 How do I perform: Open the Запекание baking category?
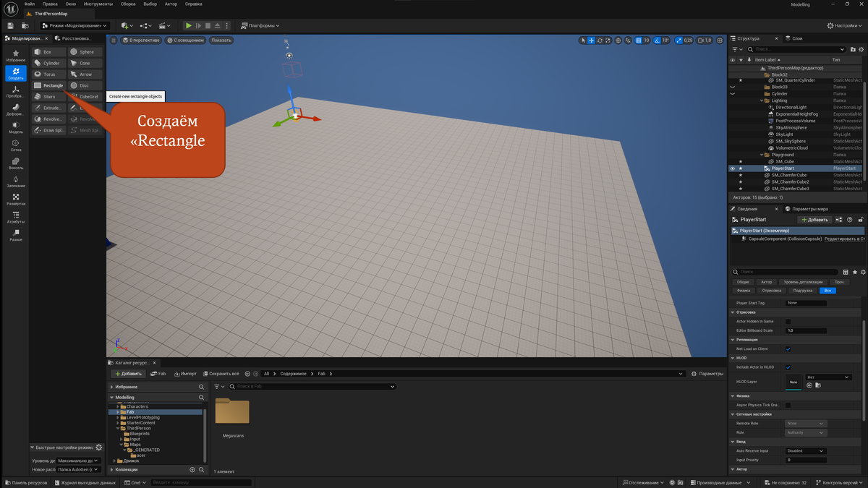pyautogui.click(x=16, y=181)
